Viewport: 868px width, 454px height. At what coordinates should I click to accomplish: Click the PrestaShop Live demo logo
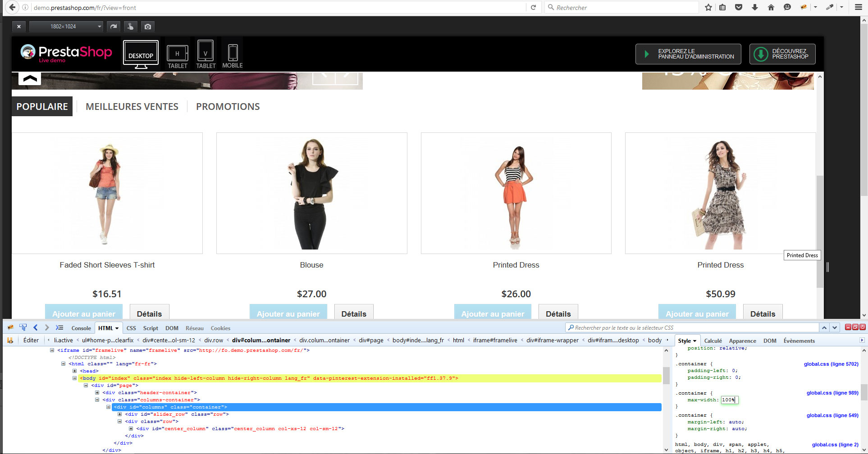pyautogui.click(x=66, y=54)
